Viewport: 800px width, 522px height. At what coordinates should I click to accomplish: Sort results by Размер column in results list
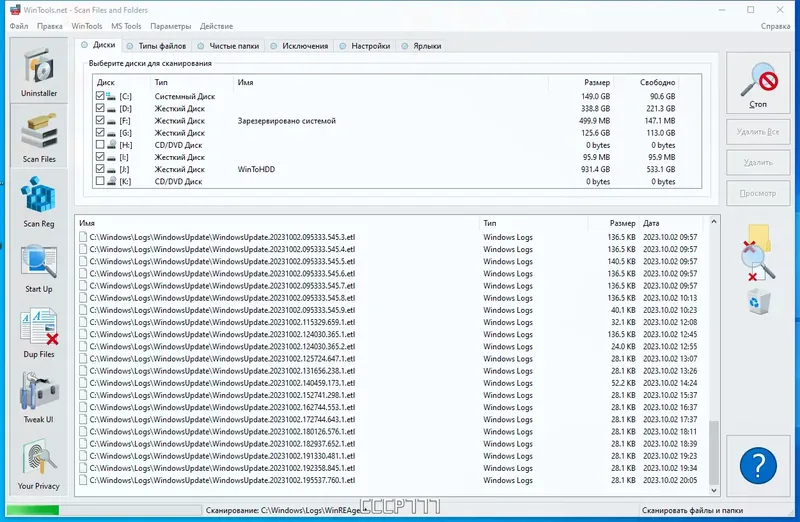coord(613,223)
